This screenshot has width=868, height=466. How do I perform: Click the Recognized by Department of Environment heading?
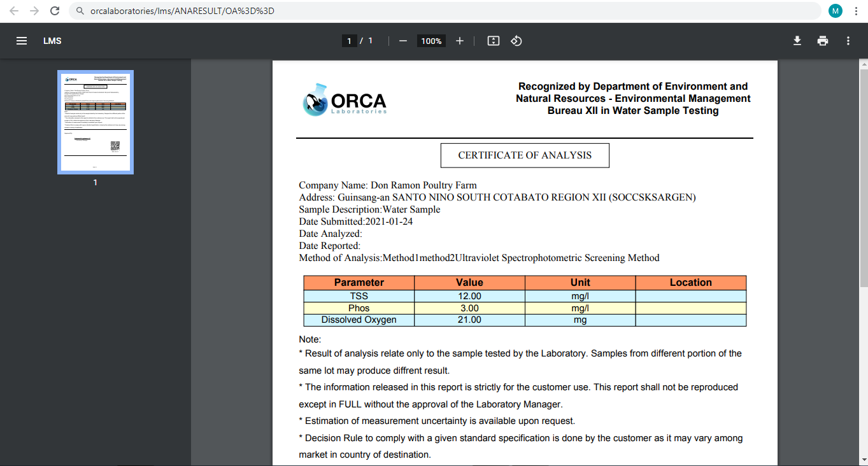633,99
